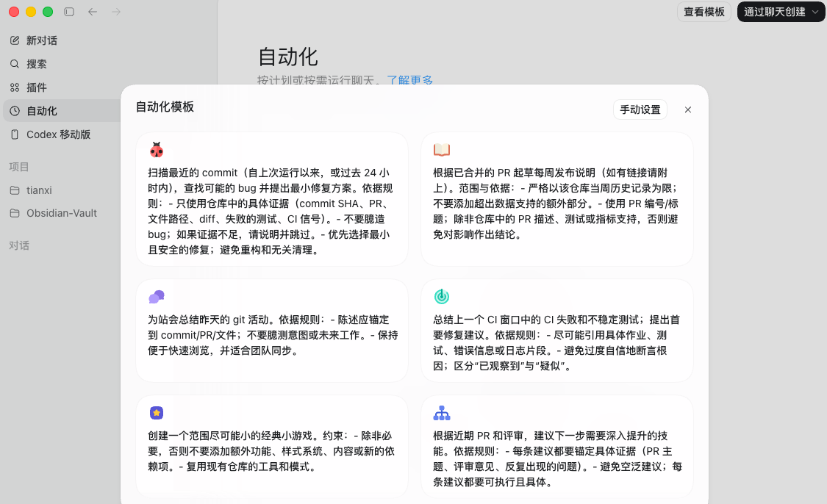Viewport: 827px width, 504px height.
Task: Click the purple chat bubbles icon on standup template
Action: pos(157,297)
